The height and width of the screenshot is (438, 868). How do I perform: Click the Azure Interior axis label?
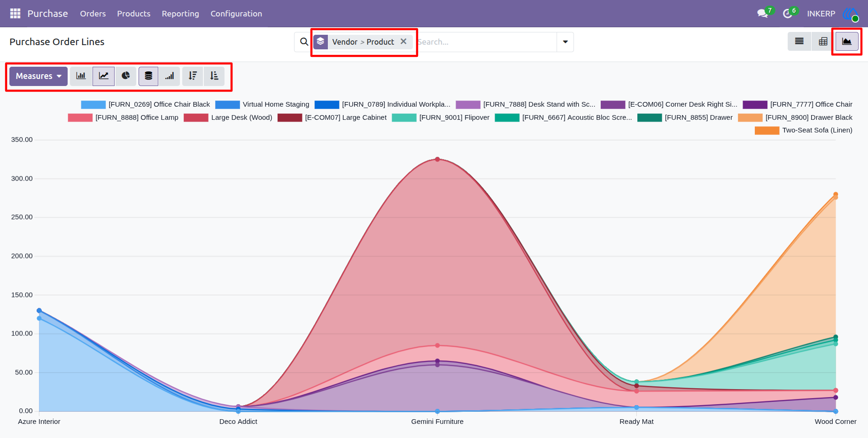(39, 422)
